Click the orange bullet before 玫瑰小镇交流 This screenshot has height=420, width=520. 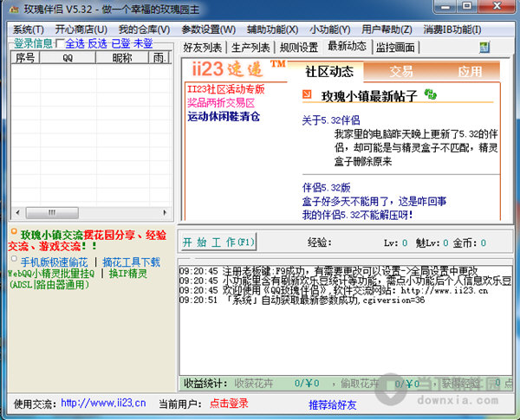coord(14,231)
